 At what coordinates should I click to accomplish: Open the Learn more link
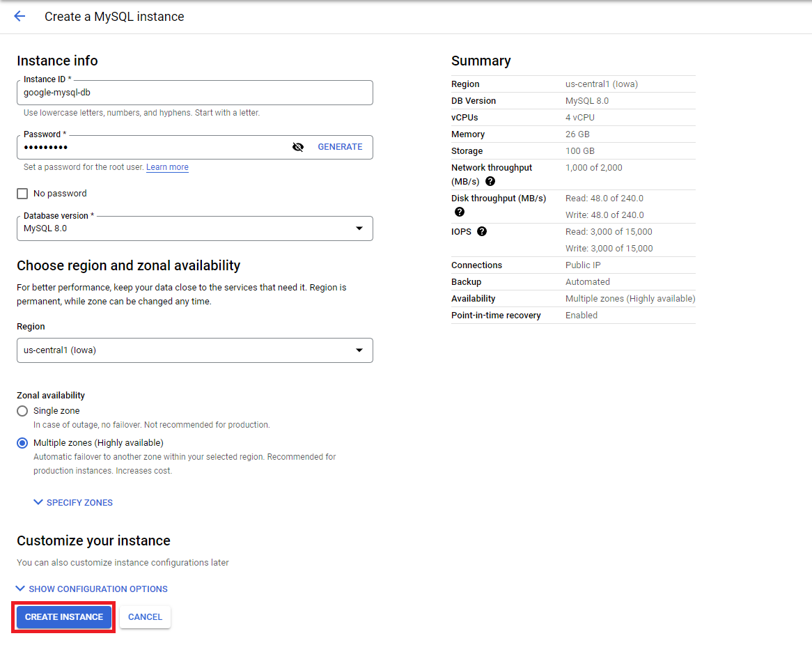(x=167, y=167)
